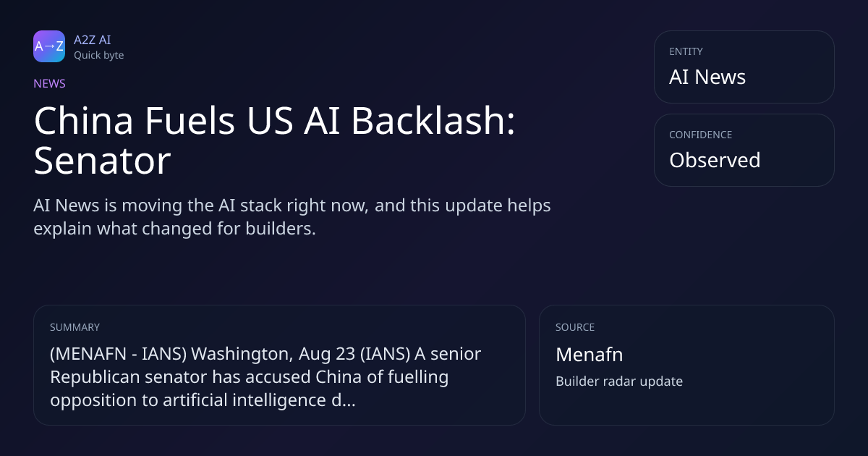Open the SUMMARY card
Screen dimensions: 868x456
tap(279, 365)
